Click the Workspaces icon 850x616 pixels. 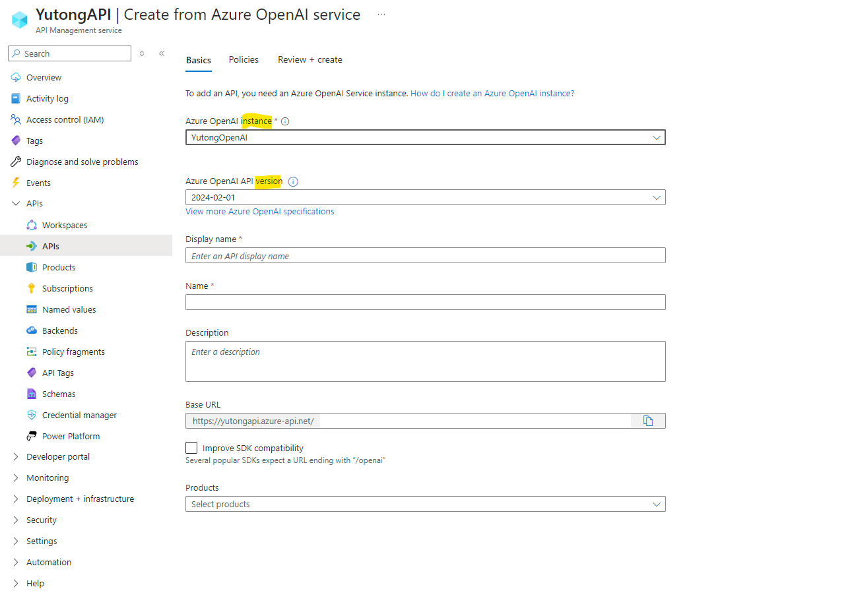[x=32, y=225]
